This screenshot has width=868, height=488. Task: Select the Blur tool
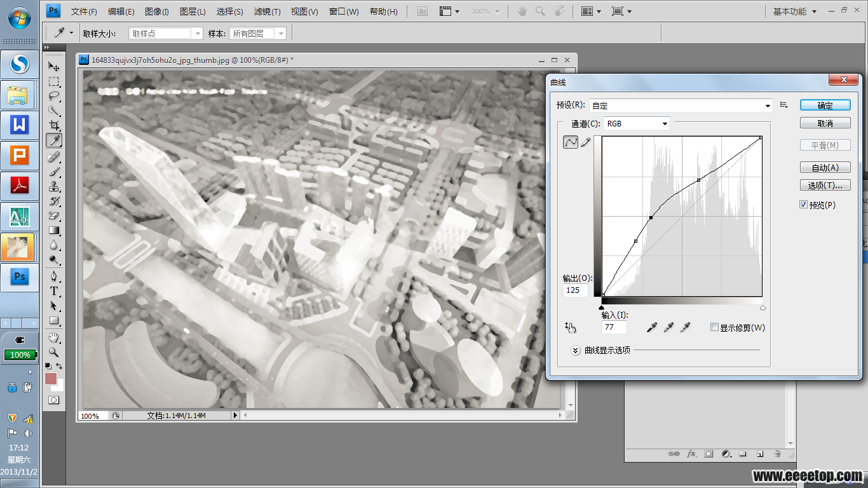pos(54,245)
